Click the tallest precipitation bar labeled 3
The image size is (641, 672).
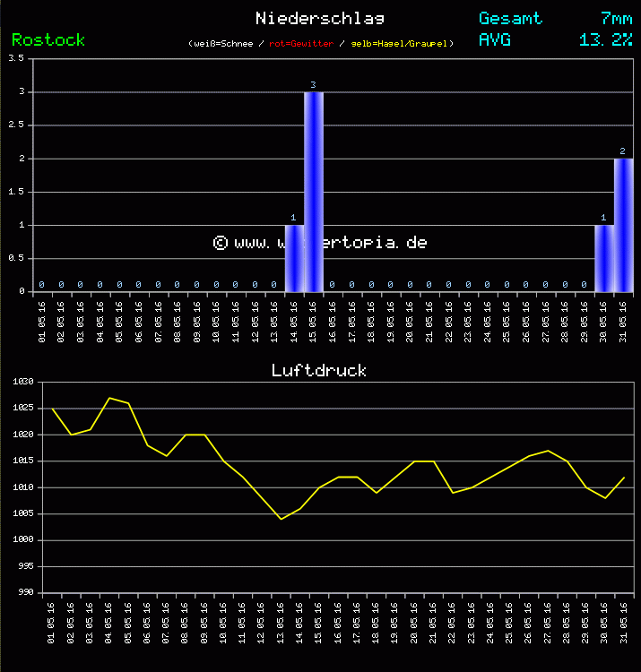click(313, 191)
